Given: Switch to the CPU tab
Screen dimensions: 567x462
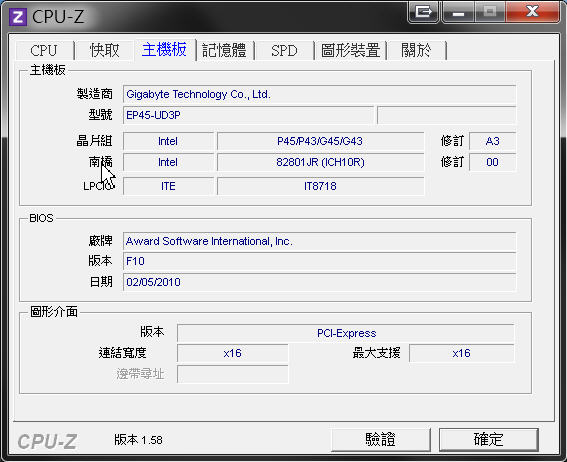Looking at the screenshot, I should click(x=44, y=50).
